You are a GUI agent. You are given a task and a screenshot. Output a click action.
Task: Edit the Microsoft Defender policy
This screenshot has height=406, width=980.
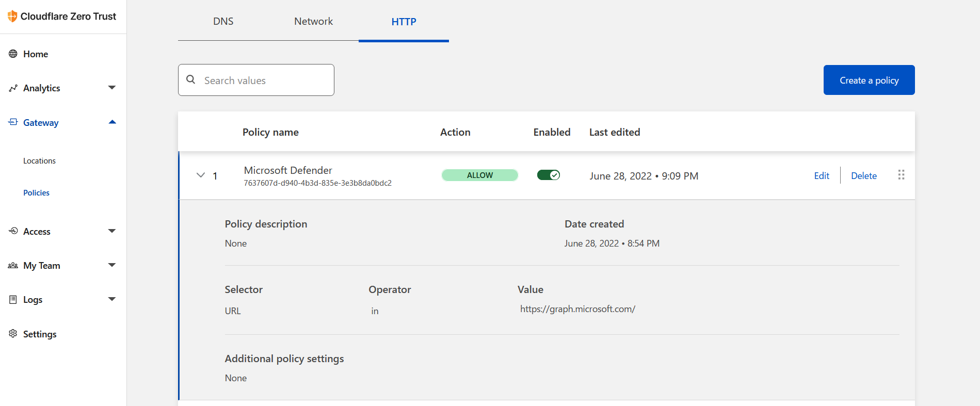tap(821, 176)
